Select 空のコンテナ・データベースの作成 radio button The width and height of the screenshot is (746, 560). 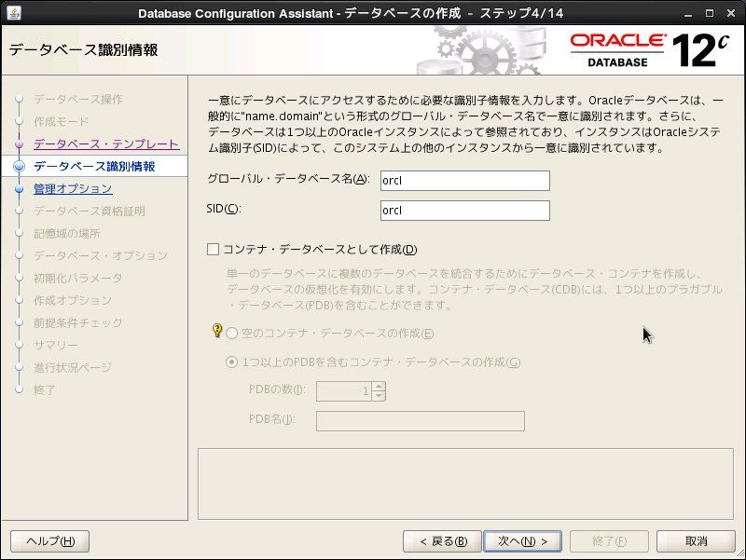(x=231, y=334)
